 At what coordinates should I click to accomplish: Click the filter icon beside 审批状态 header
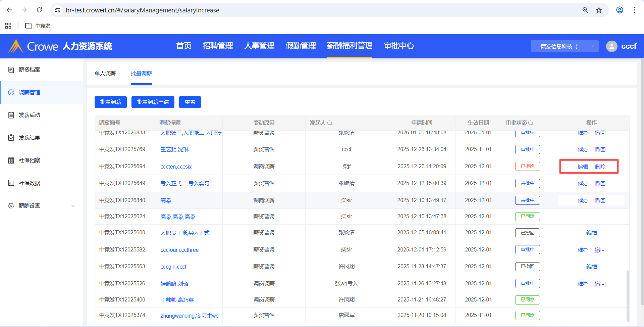tap(531, 123)
